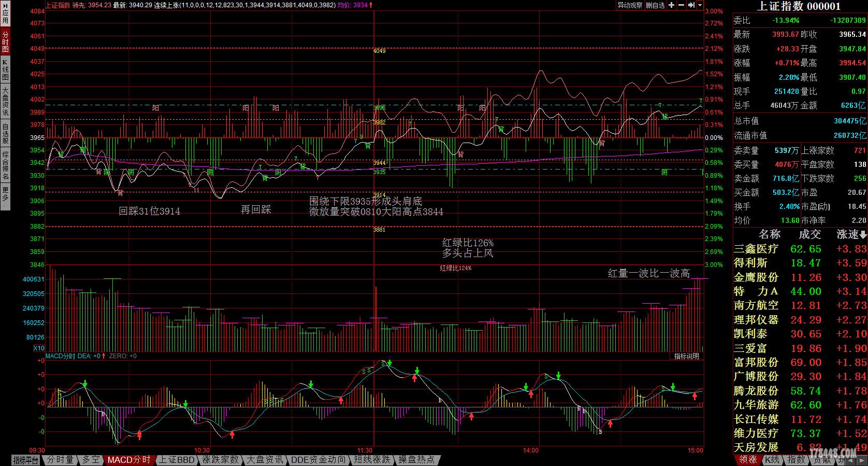
Task: Switch to the 贡献 tab at bottom right
Action: (x=822, y=460)
